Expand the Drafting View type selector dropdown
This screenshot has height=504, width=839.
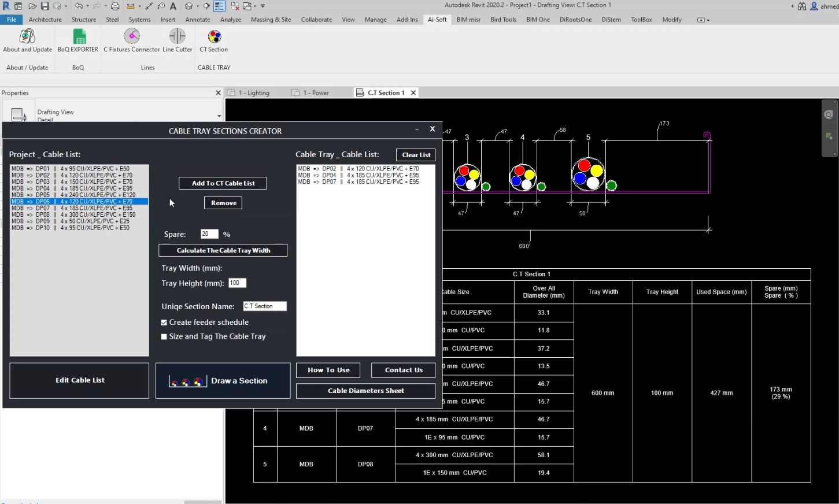(219, 116)
